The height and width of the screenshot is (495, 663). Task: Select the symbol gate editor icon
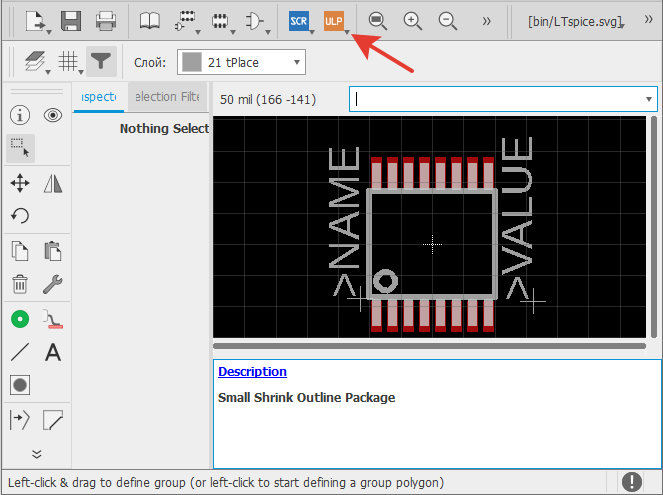254,21
